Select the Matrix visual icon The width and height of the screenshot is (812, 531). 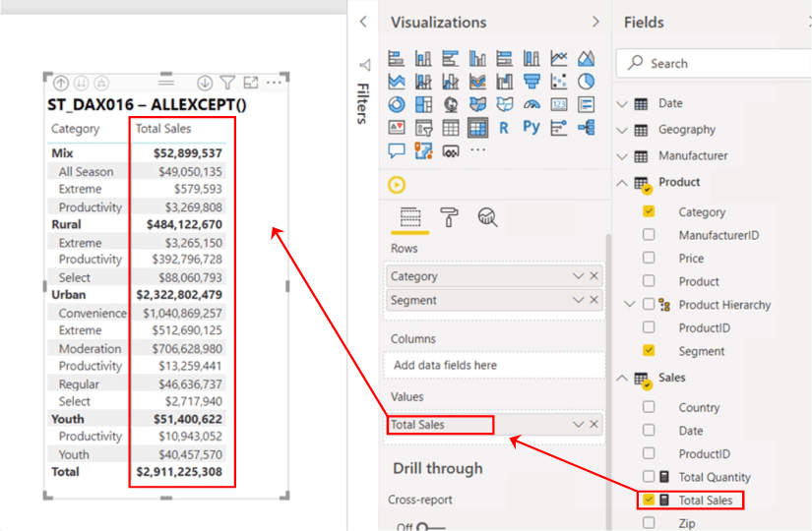pyautogui.click(x=477, y=127)
